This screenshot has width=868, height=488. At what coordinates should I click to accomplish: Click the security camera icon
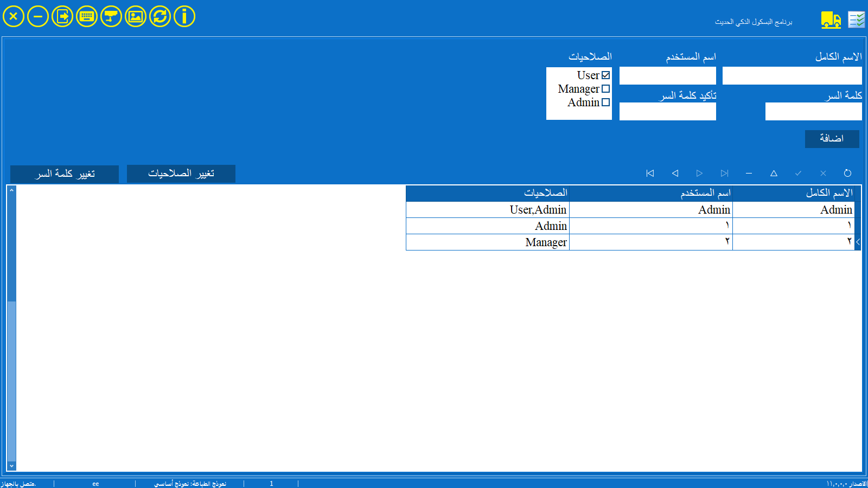[111, 16]
